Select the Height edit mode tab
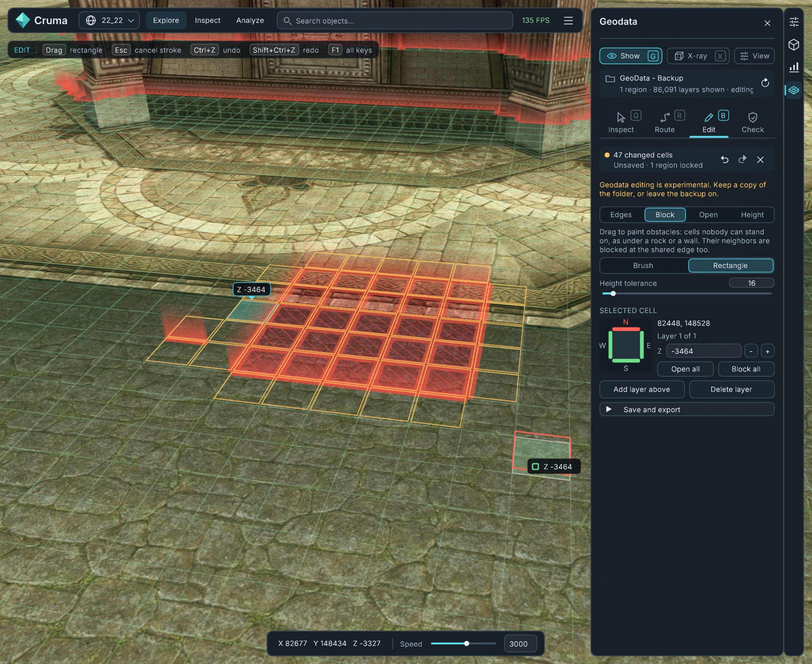Screen dimensions: 812x664 (752, 215)
